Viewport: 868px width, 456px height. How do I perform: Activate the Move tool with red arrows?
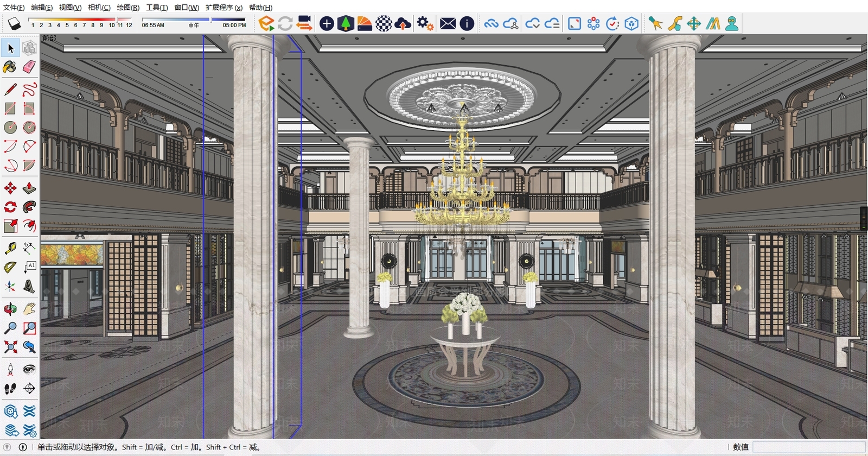[x=10, y=188]
